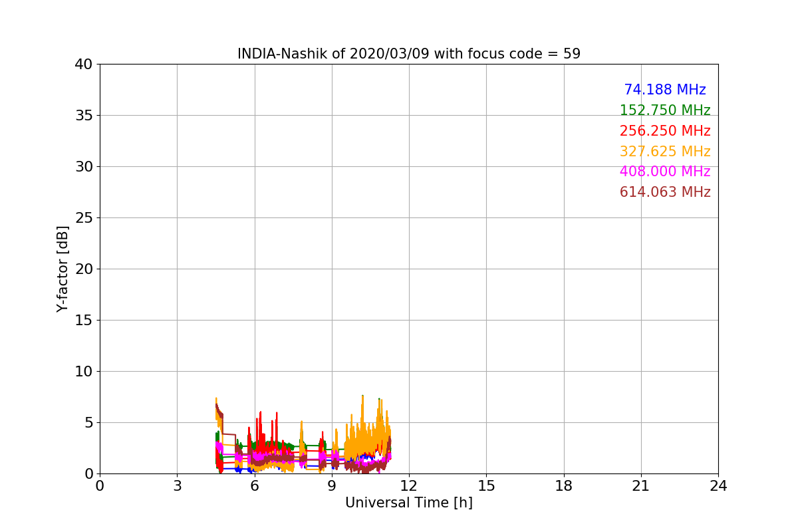This screenshot has width=798, height=532.
Task: Click the x-axis tick label 18
Action: (564, 486)
